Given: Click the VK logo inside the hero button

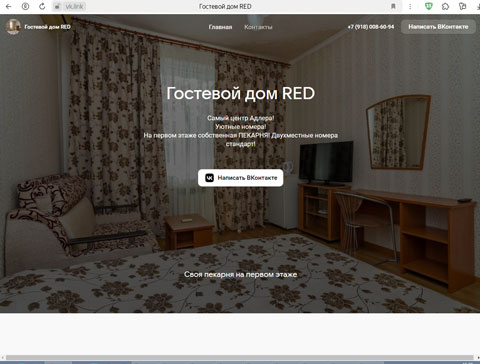Looking at the screenshot, I should 209,178.
